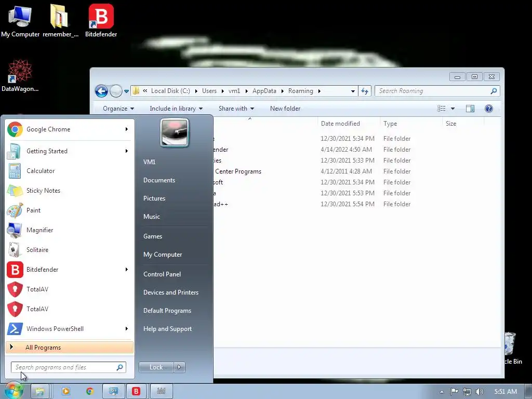Sort by Type column header
Screen dimensions: 532x399
pyautogui.click(x=411, y=124)
